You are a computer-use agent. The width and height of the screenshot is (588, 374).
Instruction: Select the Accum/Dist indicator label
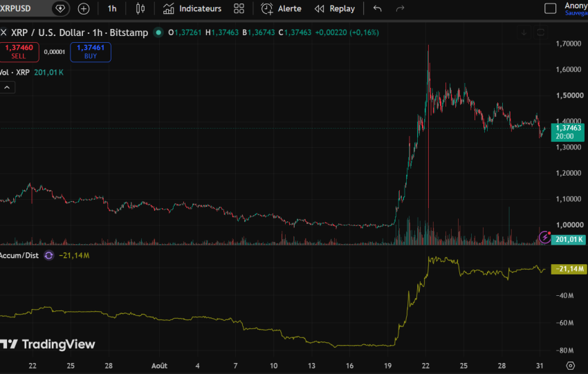19,256
